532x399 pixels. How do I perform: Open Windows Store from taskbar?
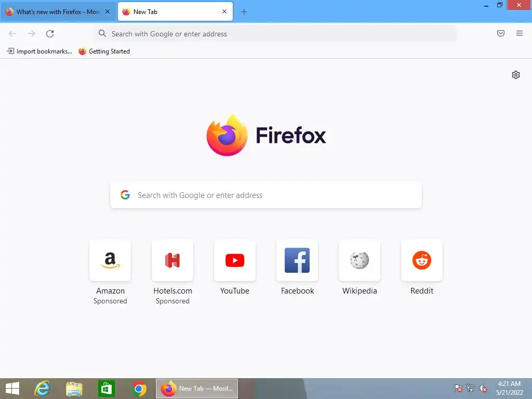point(106,389)
